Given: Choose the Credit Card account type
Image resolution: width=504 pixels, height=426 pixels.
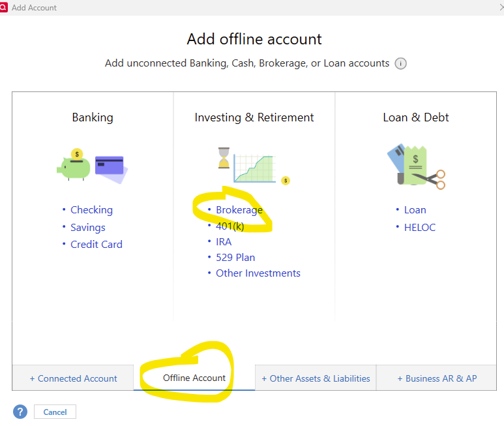Looking at the screenshot, I should 96,245.
